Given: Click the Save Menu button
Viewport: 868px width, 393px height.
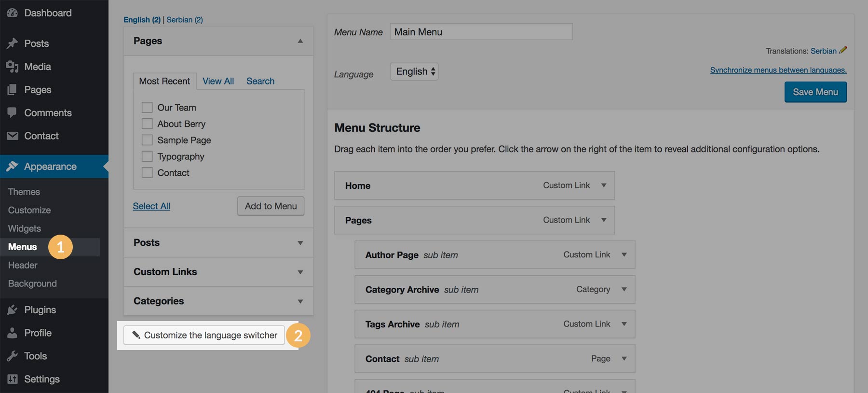Looking at the screenshot, I should pyautogui.click(x=815, y=92).
